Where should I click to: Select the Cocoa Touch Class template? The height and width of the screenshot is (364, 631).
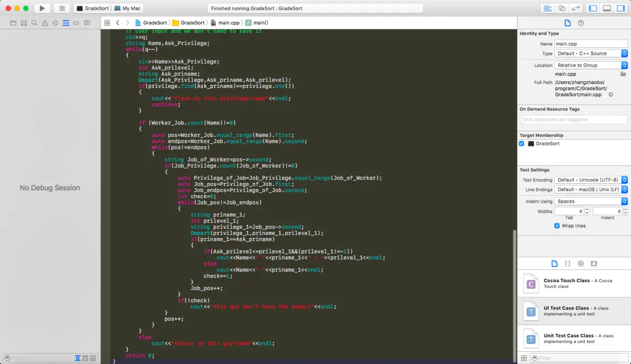[x=574, y=284]
